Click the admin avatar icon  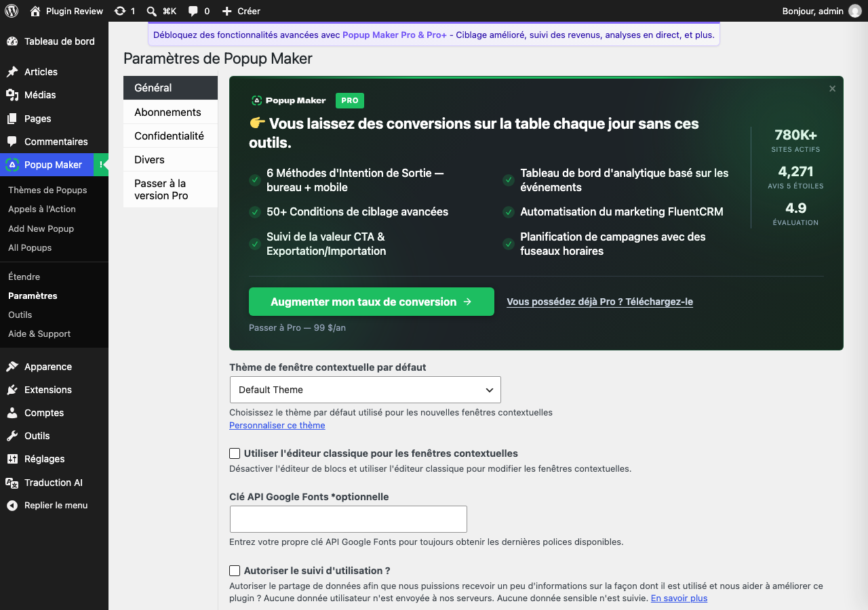(x=855, y=11)
